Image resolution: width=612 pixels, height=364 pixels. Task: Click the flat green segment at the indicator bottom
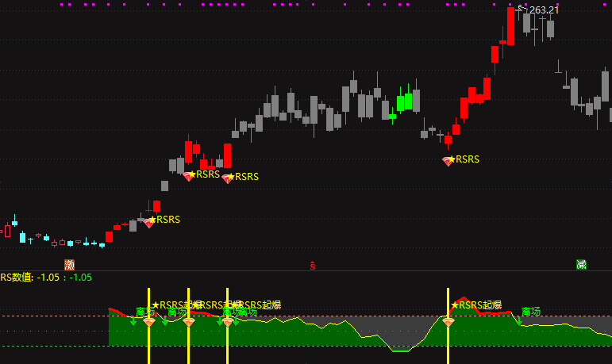coord(400,351)
